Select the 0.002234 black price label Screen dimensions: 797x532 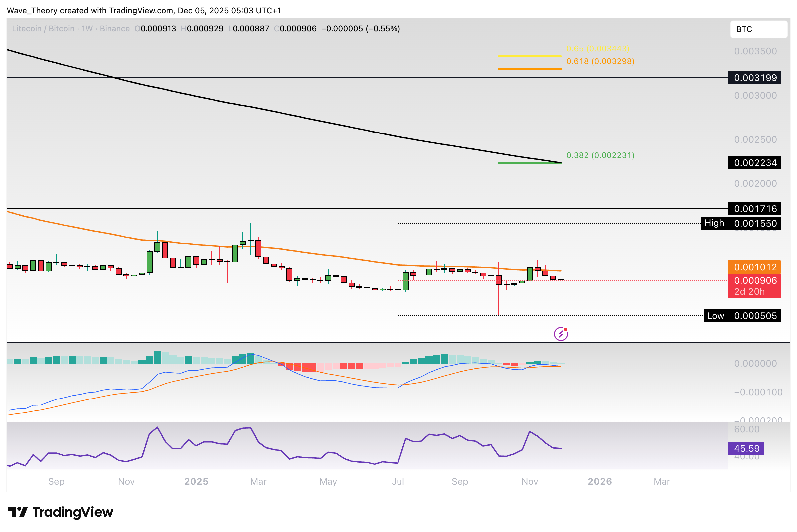[x=755, y=163]
